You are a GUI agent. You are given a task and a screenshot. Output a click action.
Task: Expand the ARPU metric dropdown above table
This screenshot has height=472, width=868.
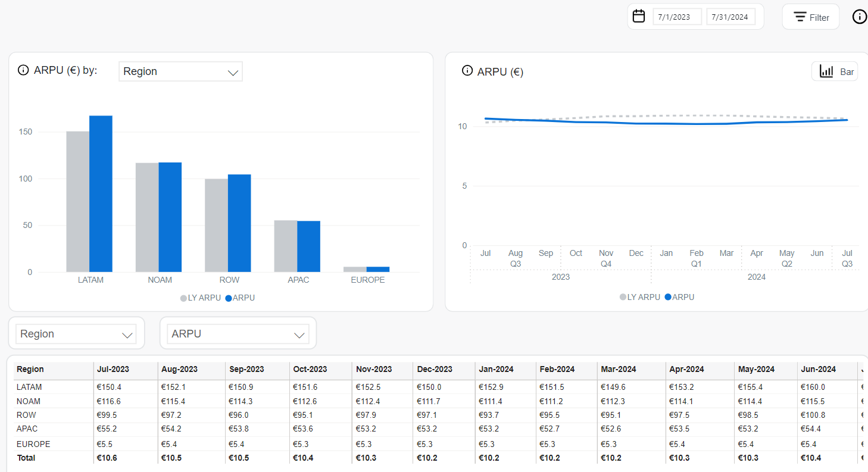coord(238,334)
